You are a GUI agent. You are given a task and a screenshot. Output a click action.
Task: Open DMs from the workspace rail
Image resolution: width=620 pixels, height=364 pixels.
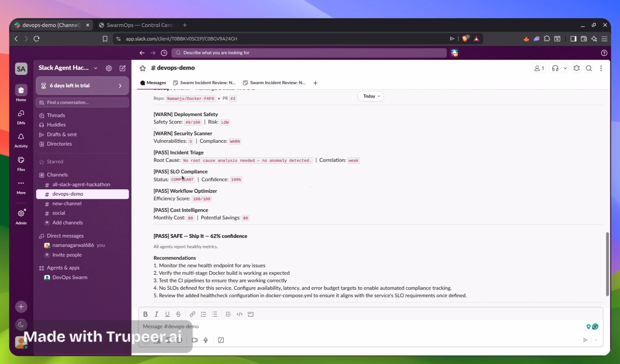point(21,117)
